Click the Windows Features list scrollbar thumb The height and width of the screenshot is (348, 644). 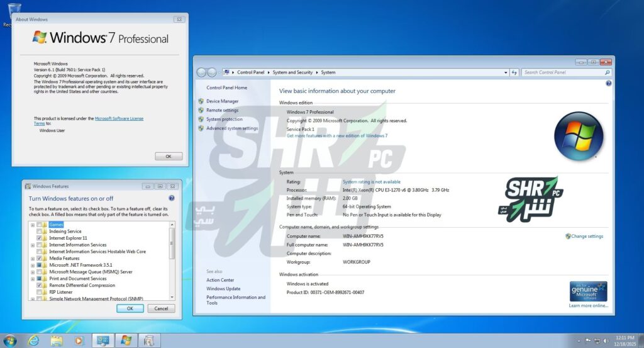172,244
